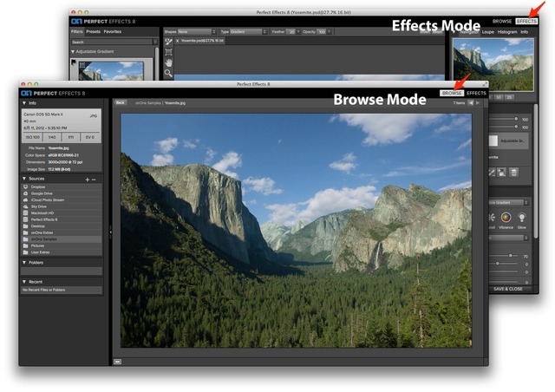Click the plus icon in Sources header

[x=88, y=180]
